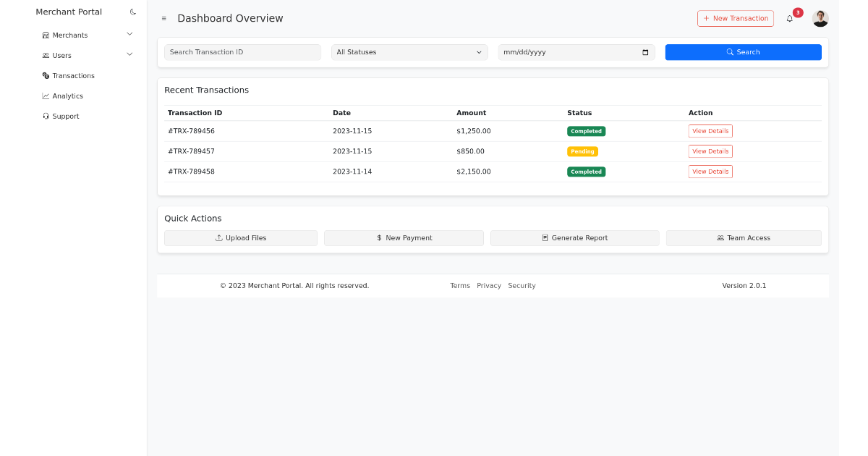The height and width of the screenshot is (456, 868).
Task: Click the Users people icon in sidebar
Action: click(46, 55)
